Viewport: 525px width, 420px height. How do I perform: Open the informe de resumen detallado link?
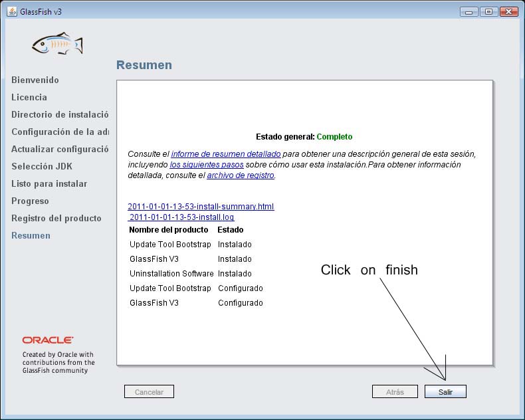226,154
